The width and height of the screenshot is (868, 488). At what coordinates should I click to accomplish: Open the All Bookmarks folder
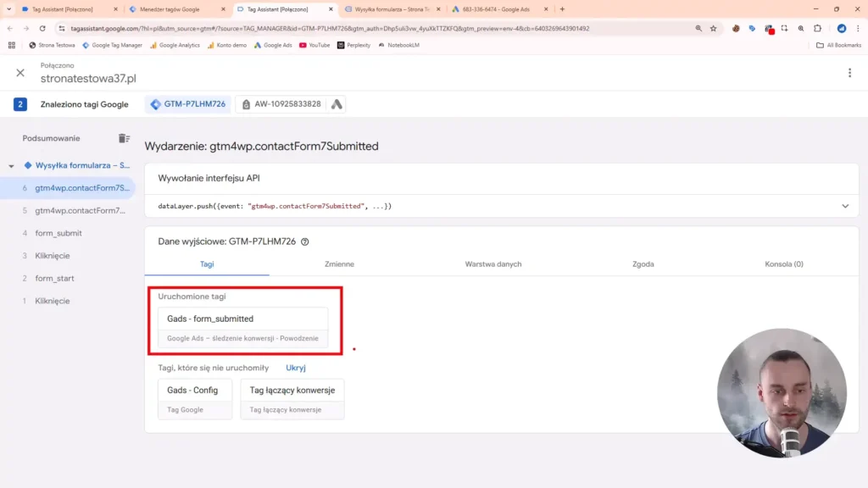coord(838,46)
